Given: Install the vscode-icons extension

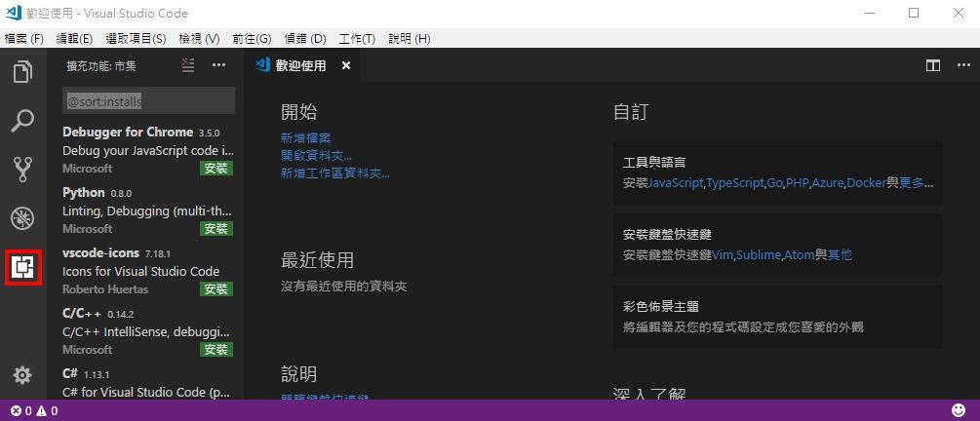Looking at the screenshot, I should 216,289.
